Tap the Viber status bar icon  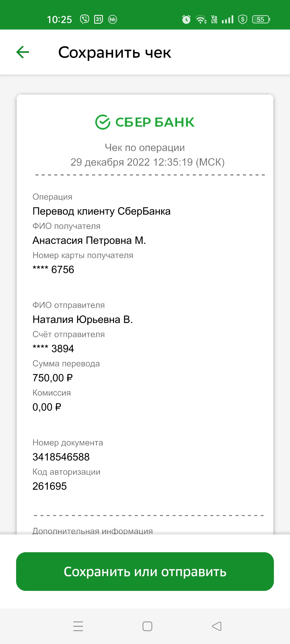pos(85,19)
